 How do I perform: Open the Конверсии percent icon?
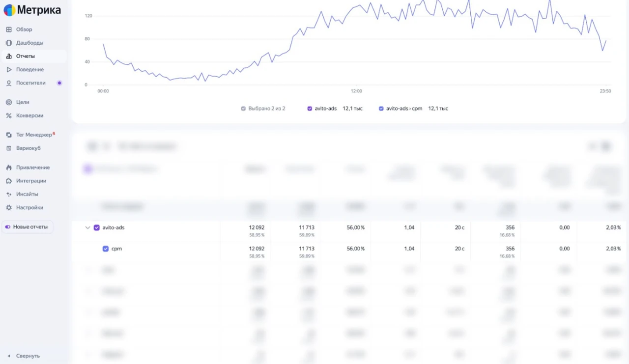pos(9,115)
